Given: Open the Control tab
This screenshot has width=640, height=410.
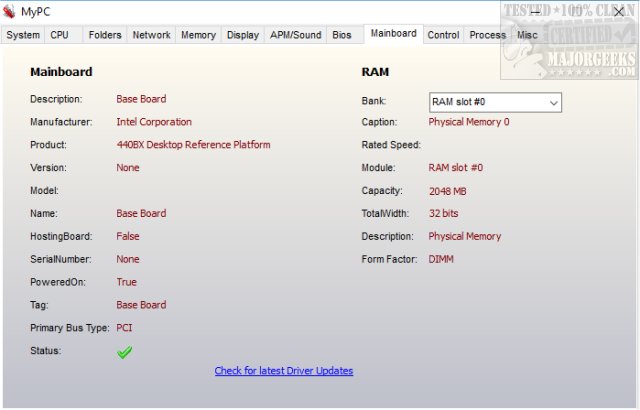Looking at the screenshot, I should click(443, 35).
